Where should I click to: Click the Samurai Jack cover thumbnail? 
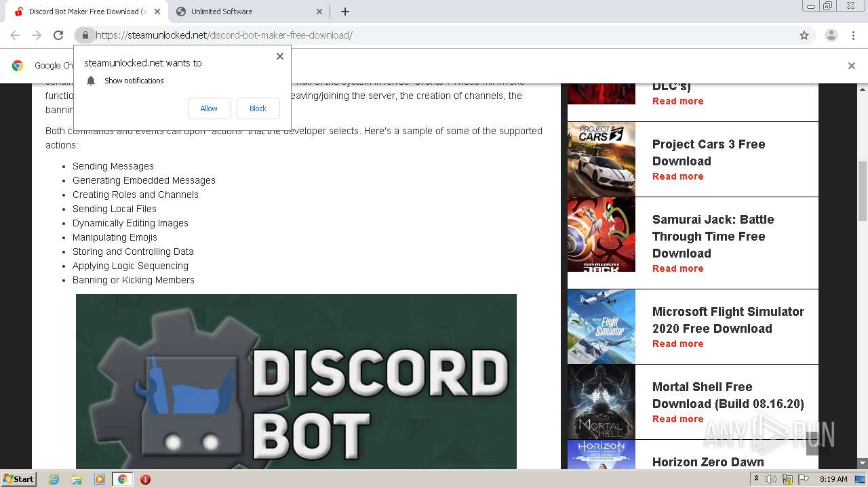coord(601,235)
